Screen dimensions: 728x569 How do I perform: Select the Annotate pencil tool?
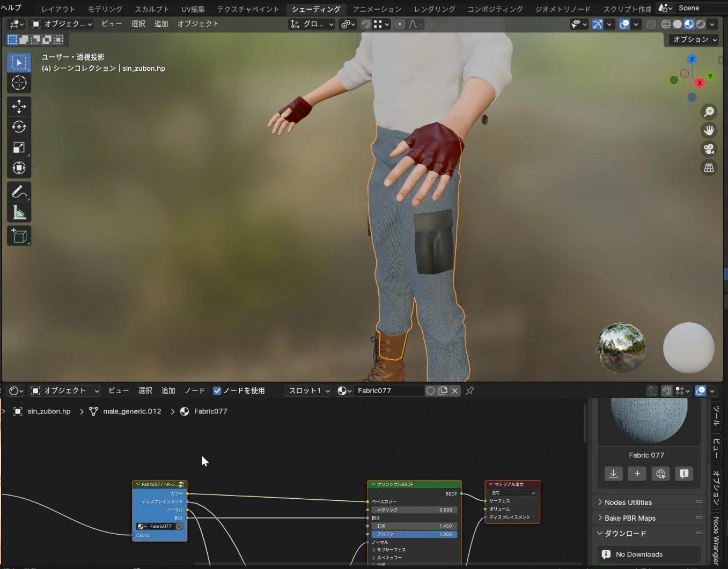19,192
